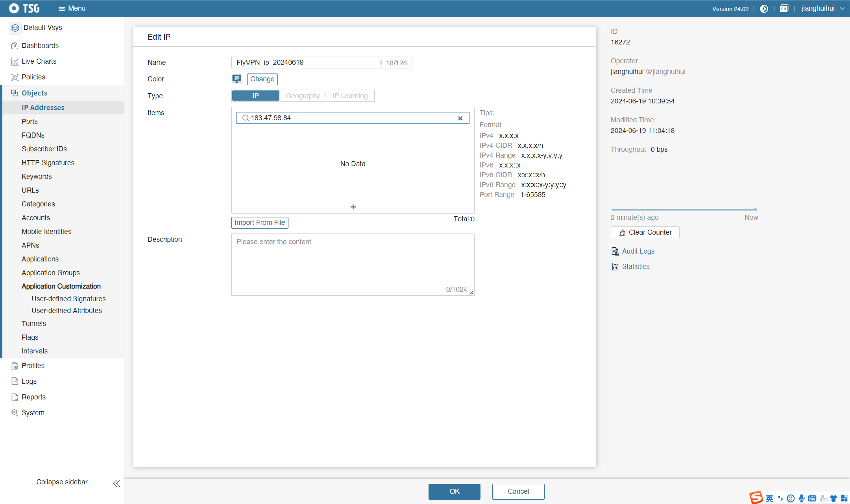Open the Audit Logs link
850x504 pixels.
(638, 251)
